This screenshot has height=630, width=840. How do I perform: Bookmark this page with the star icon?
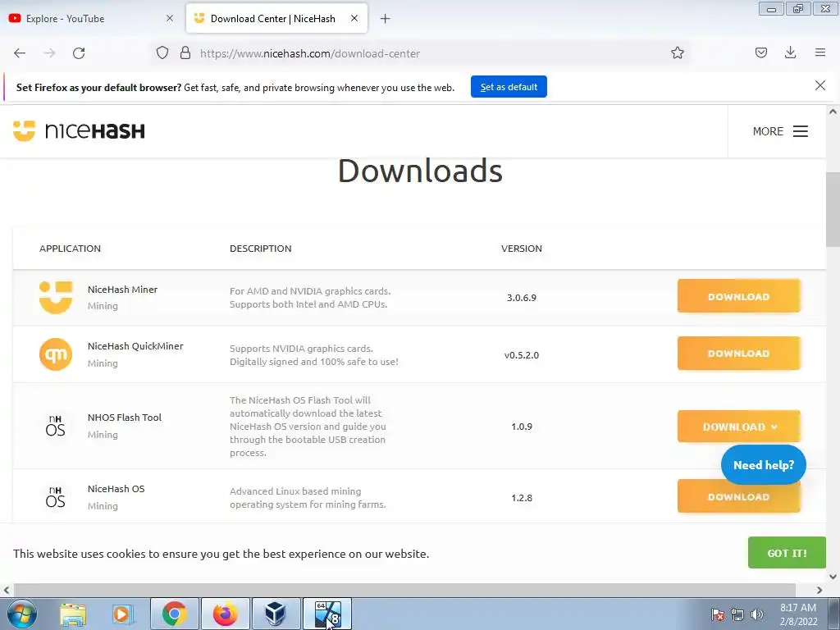coord(678,52)
